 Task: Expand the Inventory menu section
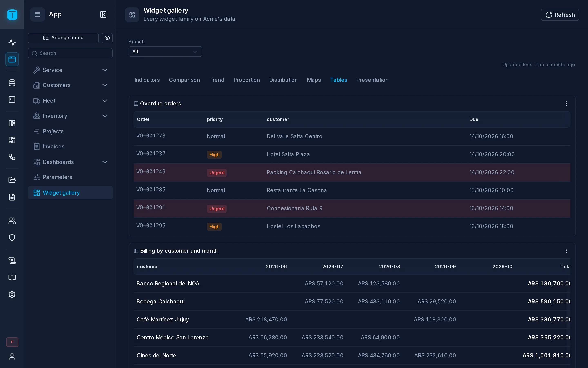[70, 116]
